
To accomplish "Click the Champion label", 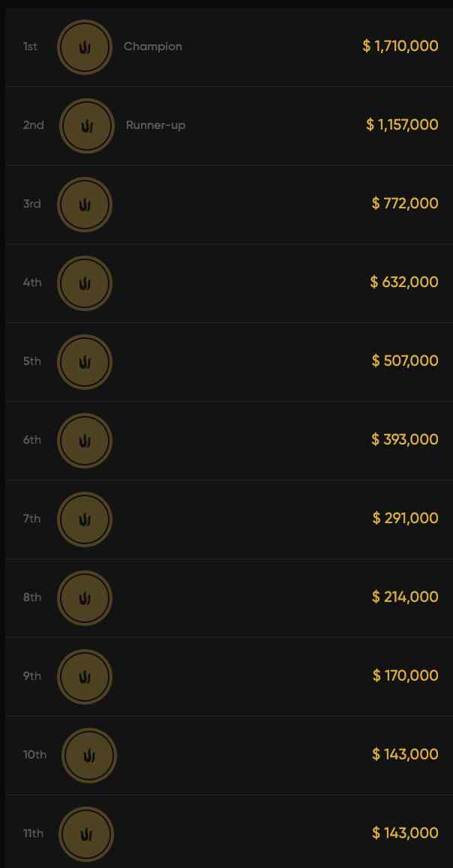I will pos(153,46).
